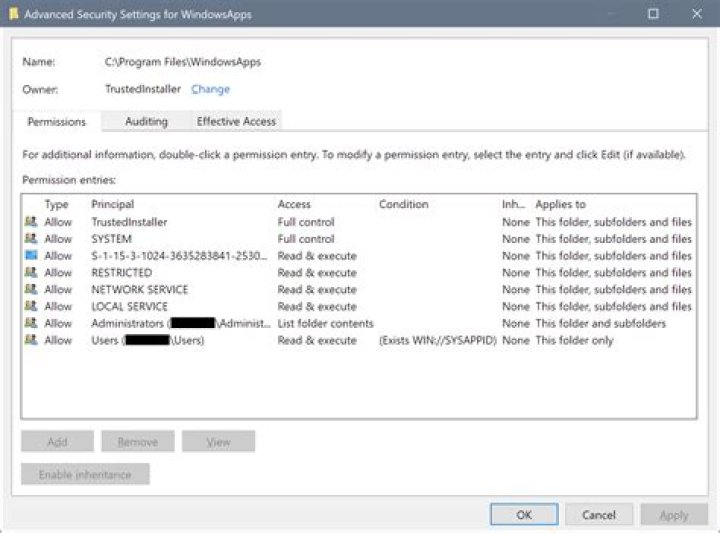The height and width of the screenshot is (533, 720).
Task: Select the Administrators principal entry
Action: pyautogui.click(x=180, y=323)
